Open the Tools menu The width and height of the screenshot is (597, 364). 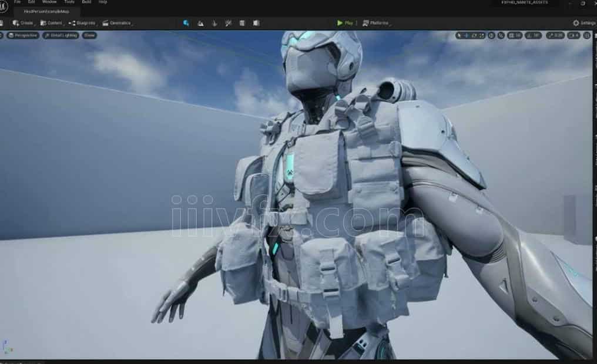[69, 2]
